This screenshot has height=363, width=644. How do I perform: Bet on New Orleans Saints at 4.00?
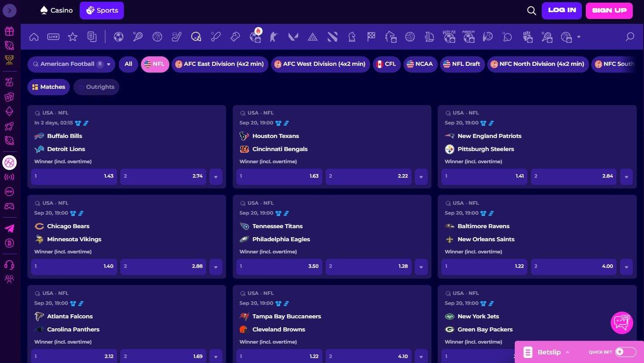(x=574, y=267)
